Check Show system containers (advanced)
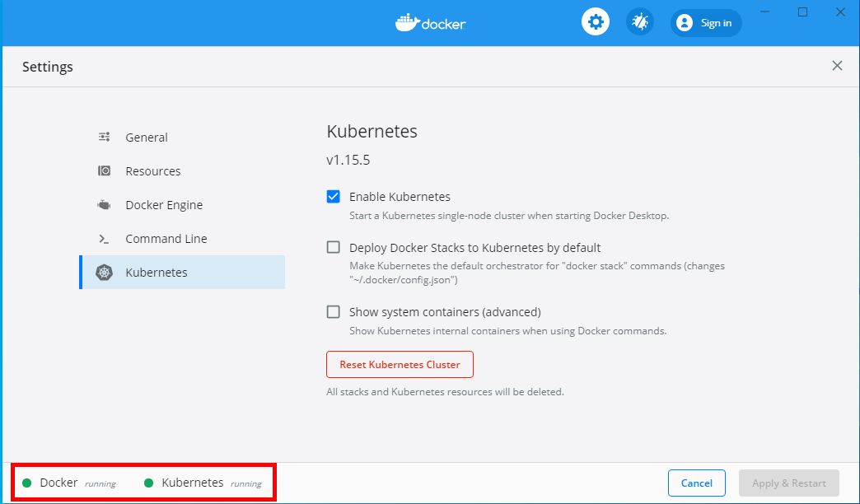 [x=333, y=311]
